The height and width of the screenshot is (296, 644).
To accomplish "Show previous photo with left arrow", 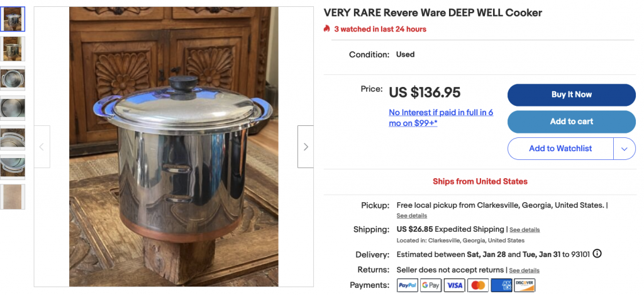I will pyautogui.click(x=42, y=147).
